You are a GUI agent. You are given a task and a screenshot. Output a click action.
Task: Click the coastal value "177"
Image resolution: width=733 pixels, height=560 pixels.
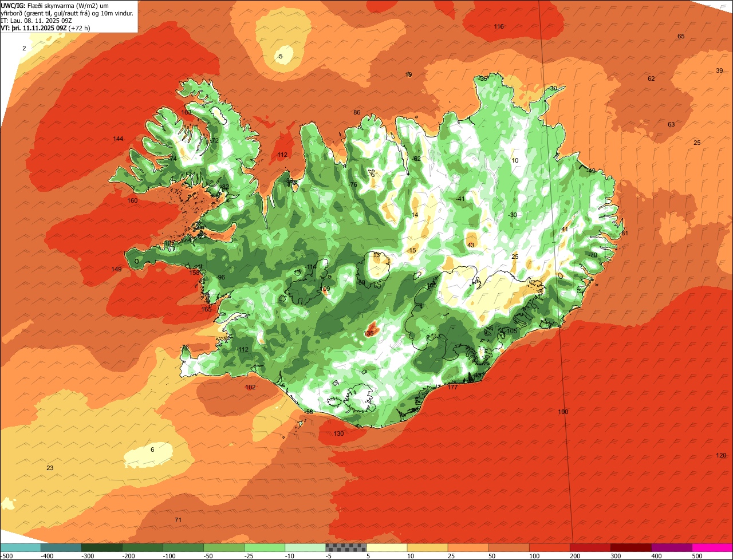452,387
